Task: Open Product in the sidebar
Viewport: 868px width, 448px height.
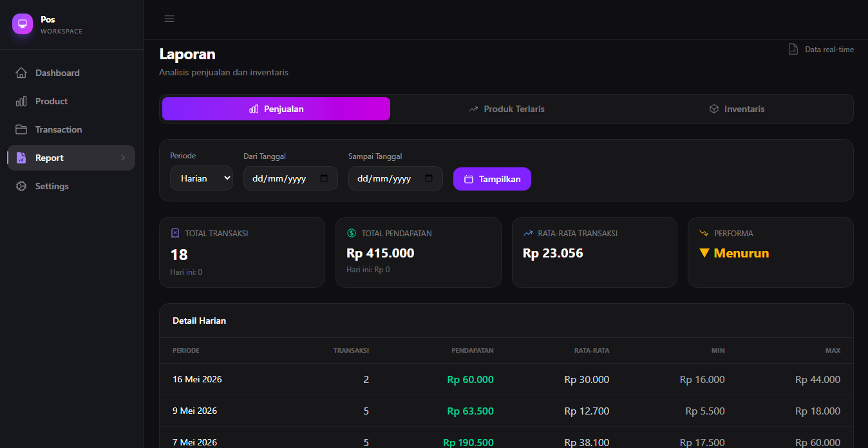Action: [x=71, y=101]
